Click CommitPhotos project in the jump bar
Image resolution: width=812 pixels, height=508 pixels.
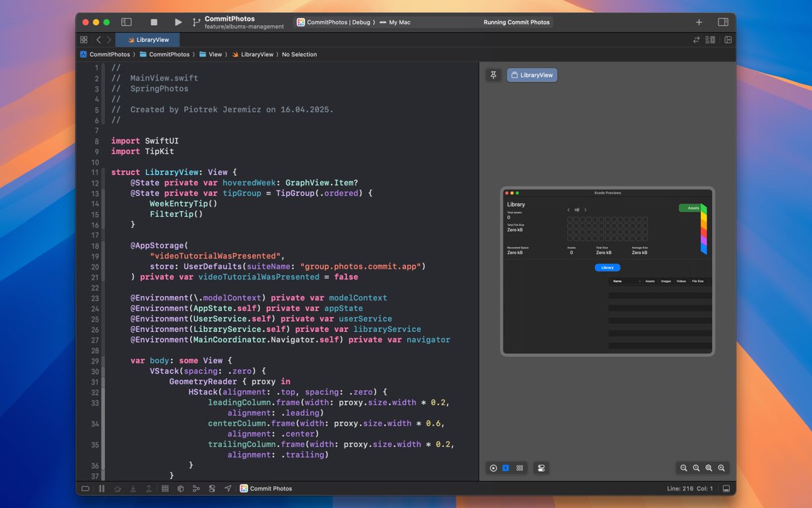105,54
